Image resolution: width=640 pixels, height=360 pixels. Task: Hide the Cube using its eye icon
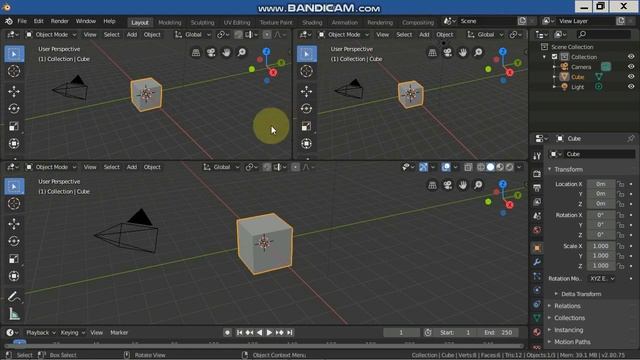[x=631, y=76]
